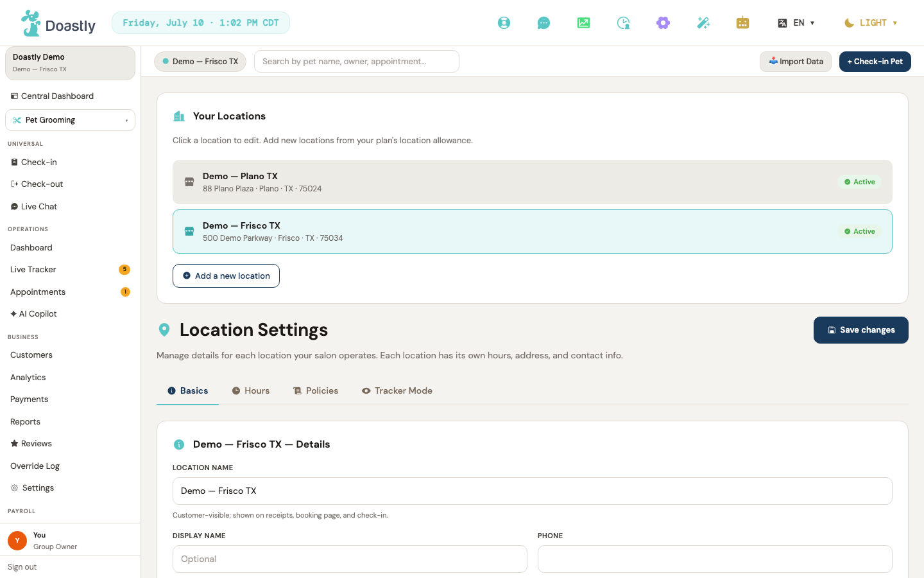Open Live Chat in sidebar
The height and width of the screenshot is (578, 924).
point(70,207)
